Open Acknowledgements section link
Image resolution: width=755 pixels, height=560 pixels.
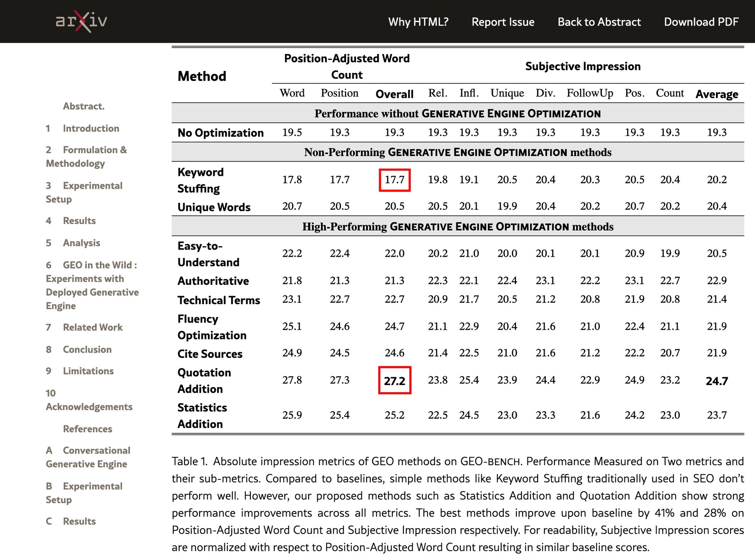click(89, 400)
